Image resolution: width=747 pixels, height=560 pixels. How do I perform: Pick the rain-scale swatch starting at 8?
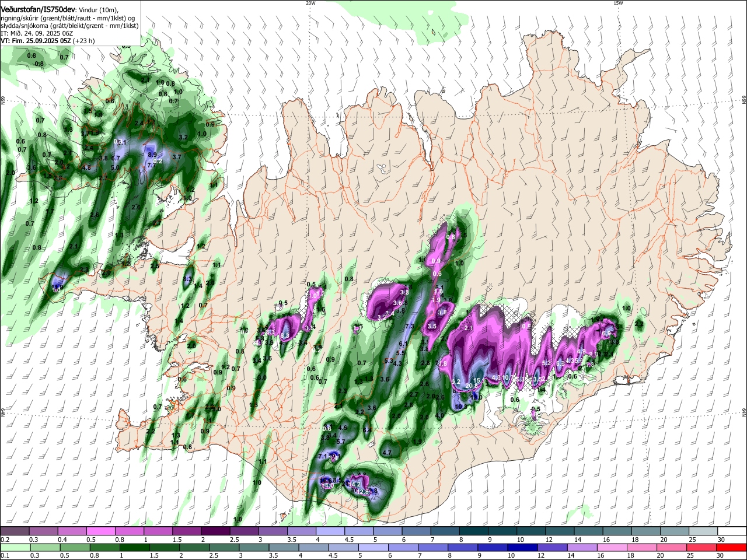(x=463, y=547)
